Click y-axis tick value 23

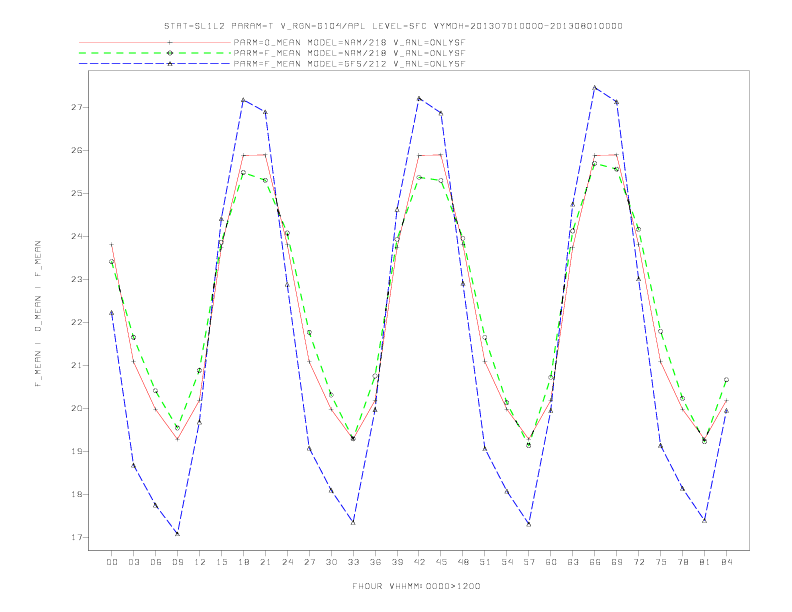pyautogui.click(x=76, y=279)
